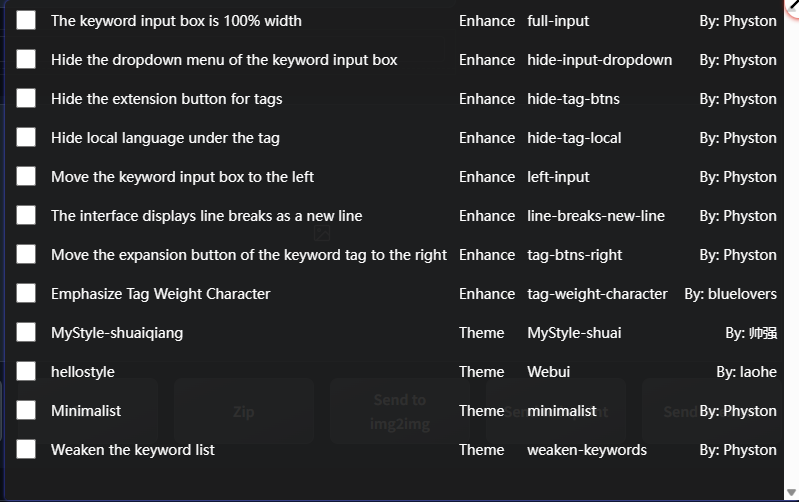
Task: Tick the hide keyword input dropdown menu checkbox
Action: click(x=26, y=59)
